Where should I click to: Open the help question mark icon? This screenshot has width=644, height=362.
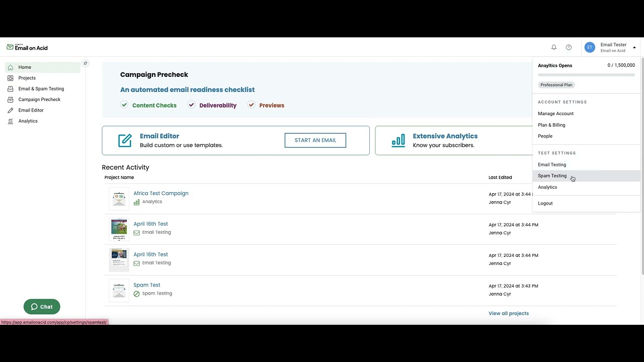569,47
